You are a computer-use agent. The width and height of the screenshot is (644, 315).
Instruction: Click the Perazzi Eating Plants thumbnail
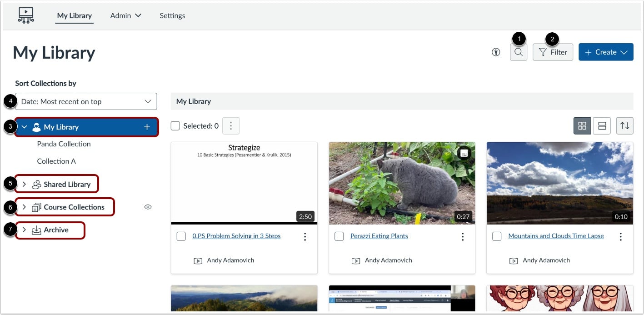[402, 183]
